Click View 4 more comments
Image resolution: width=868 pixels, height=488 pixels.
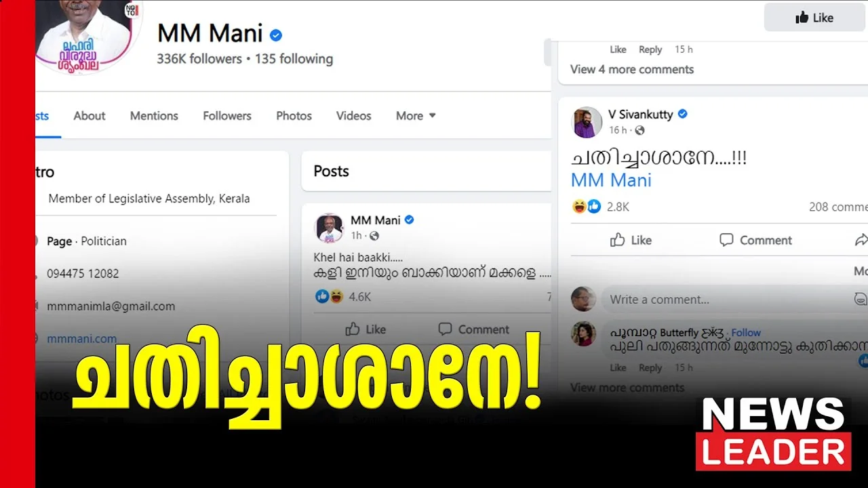point(632,69)
